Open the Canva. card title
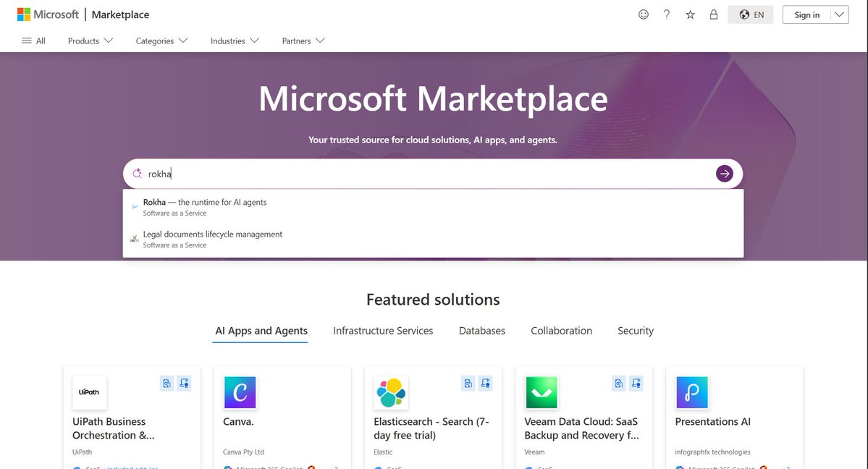This screenshot has width=868, height=469. tap(238, 421)
